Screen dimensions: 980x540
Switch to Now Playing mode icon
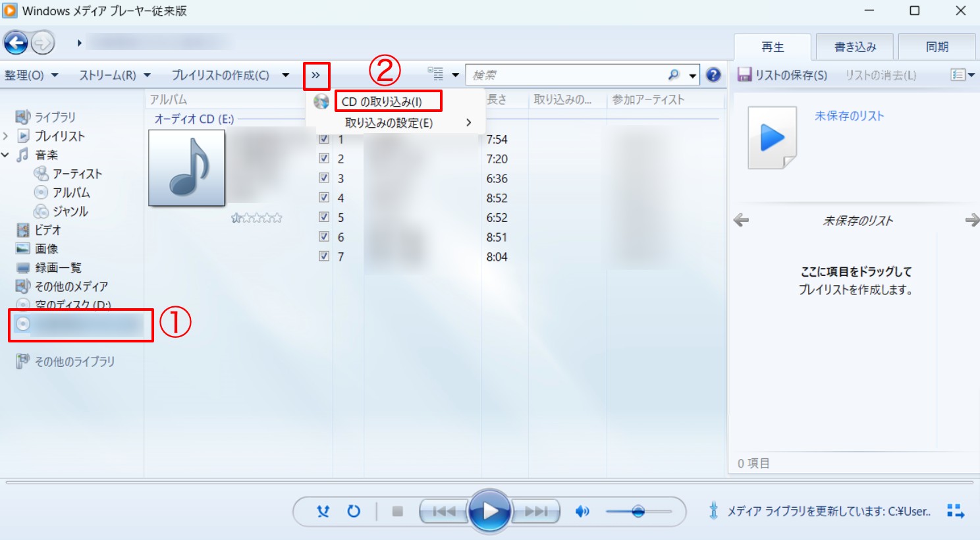956,511
